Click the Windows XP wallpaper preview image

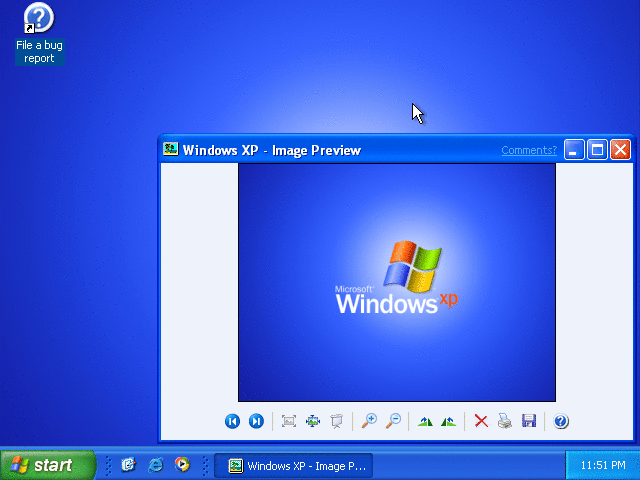click(397, 282)
